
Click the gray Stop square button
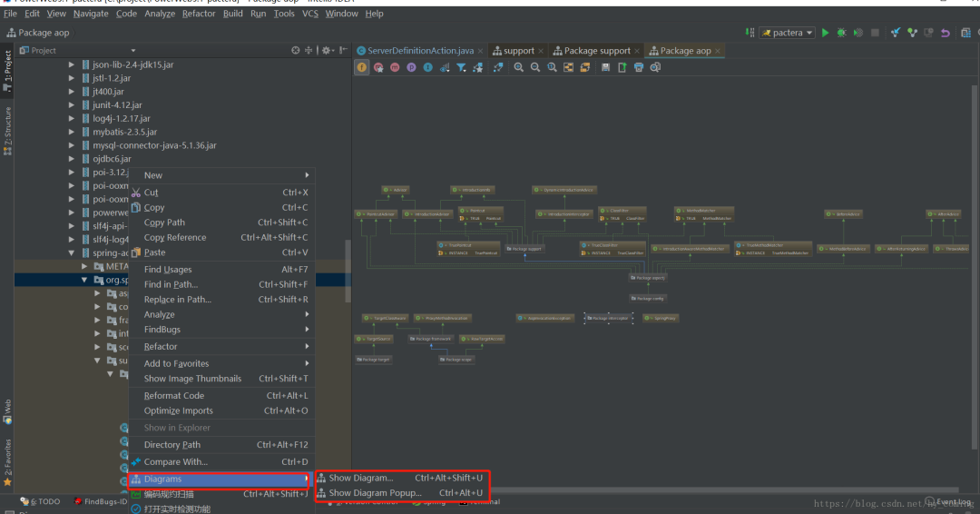[x=875, y=33]
